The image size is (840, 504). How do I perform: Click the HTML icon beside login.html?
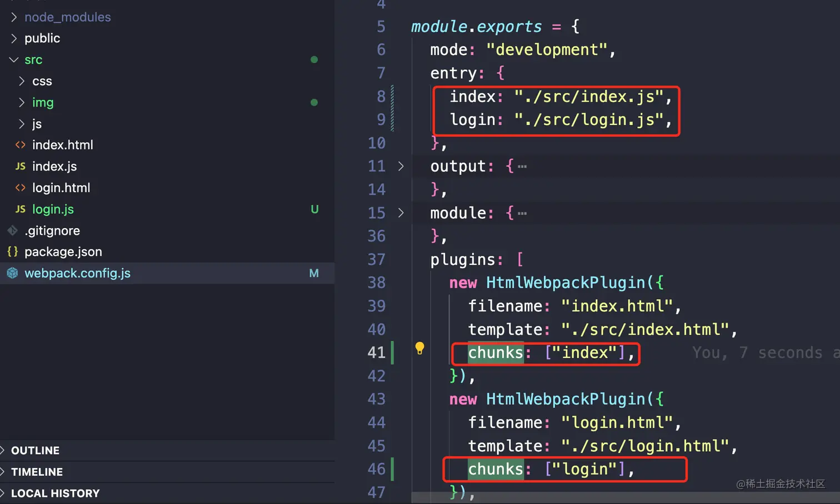tap(21, 188)
